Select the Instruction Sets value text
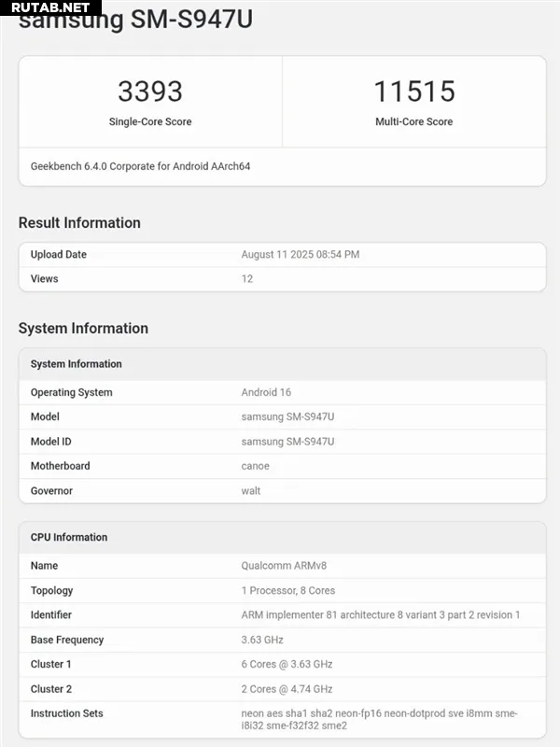Screen dimensions: 560x747 (x=379, y=719)
